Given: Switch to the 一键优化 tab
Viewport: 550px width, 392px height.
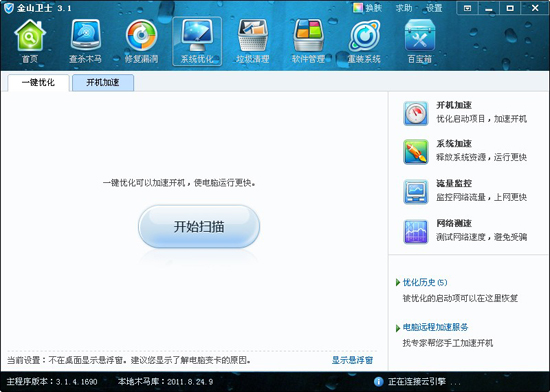Looking at the screenshot, I should (x=38, y=82).
